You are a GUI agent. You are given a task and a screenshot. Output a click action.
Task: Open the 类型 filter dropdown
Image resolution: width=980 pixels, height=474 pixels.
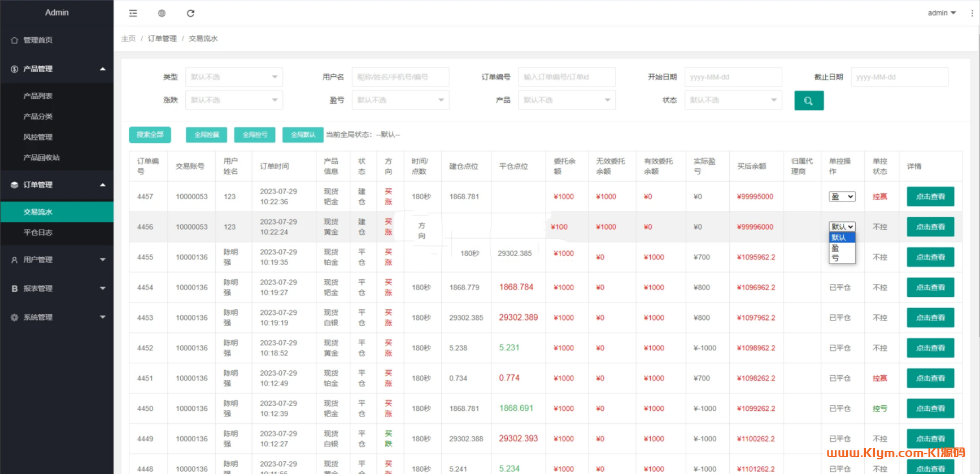(234, 77)
